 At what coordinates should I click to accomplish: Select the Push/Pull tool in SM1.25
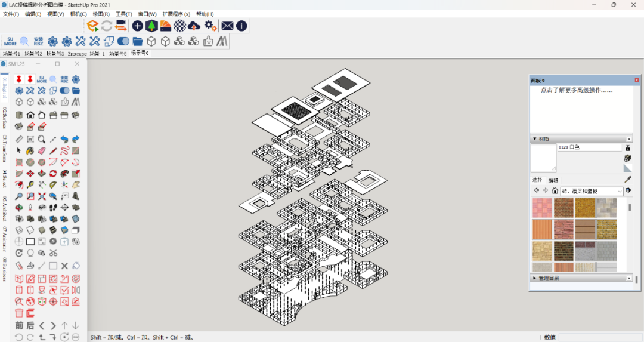coord(42,174)
